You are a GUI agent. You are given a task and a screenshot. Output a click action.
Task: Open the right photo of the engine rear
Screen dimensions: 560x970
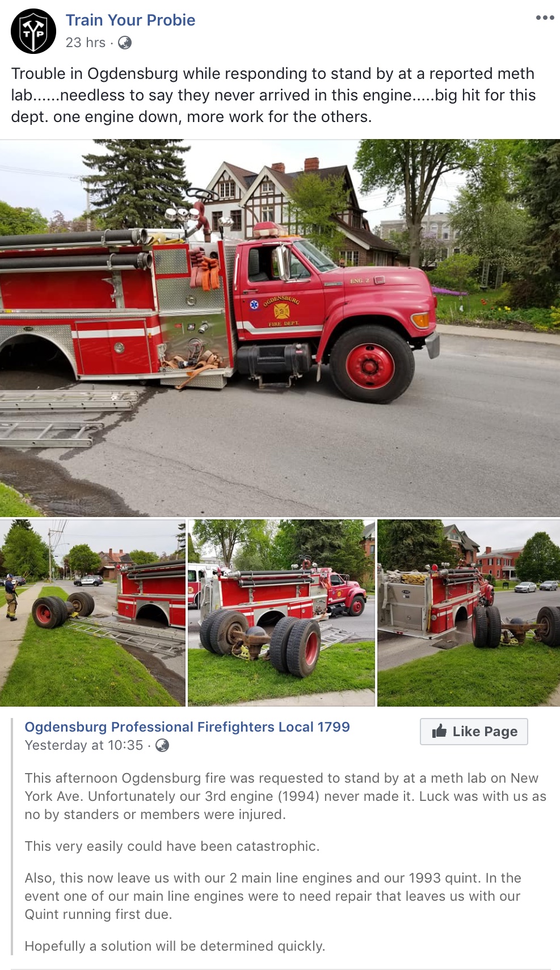point(469,613)
